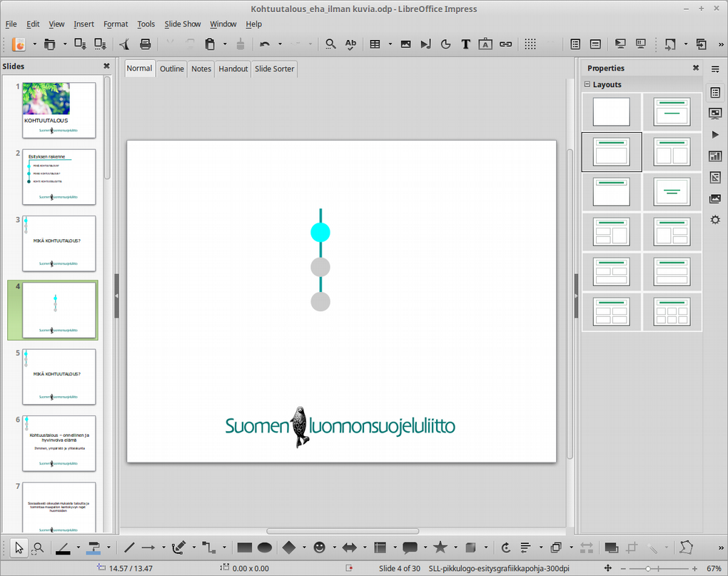Screen dimensions: 728x576
Task: Select slide 2 thumbnail Esityksen rakenne
Action: pyautogui.click(x=59, y=177)
